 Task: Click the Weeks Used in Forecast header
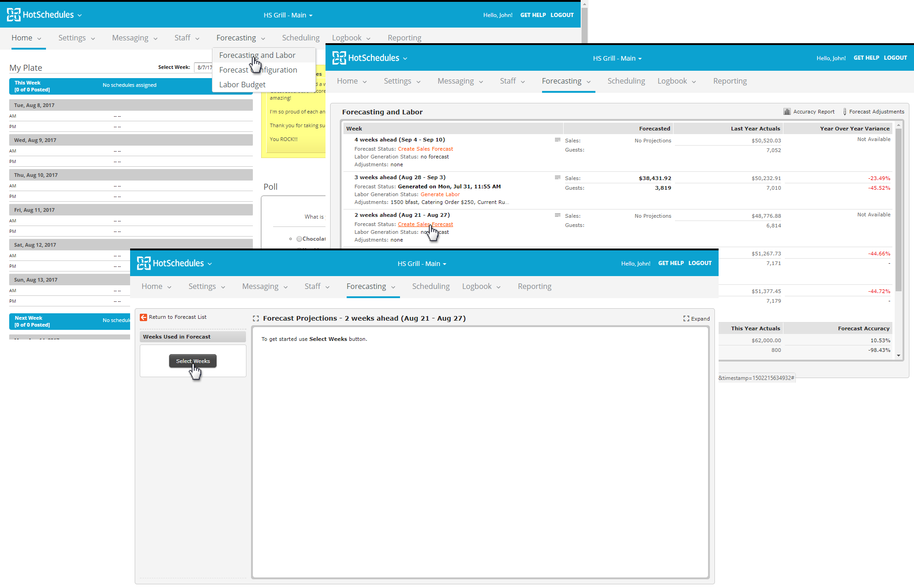pyautogui.click(x=193, y=337)
